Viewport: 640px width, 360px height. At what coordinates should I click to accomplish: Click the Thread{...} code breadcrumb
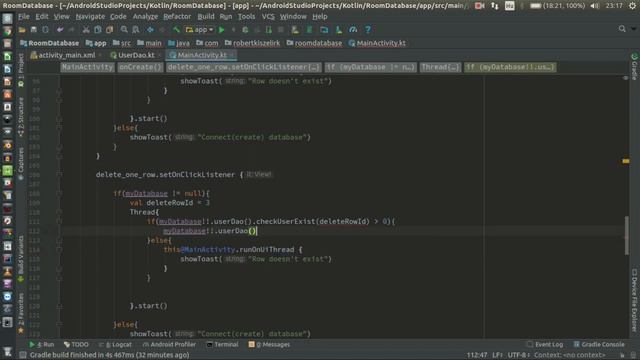click(440, 67)
